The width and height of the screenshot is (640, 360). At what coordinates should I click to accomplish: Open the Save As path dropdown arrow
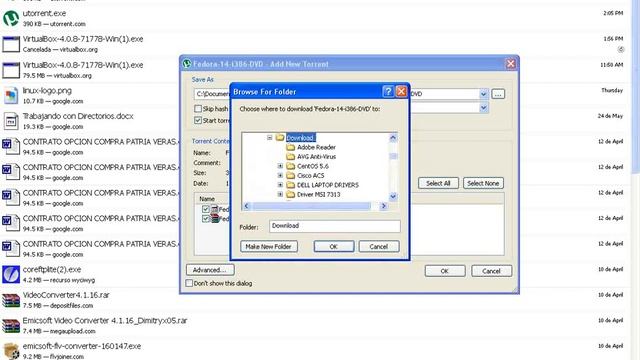[483, 94]
